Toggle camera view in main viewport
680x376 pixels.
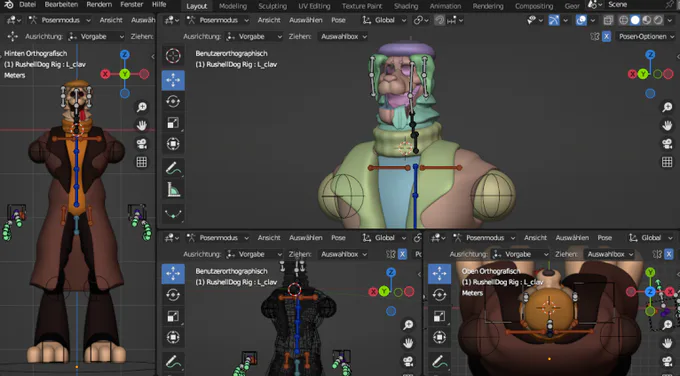tap(667, 144)
